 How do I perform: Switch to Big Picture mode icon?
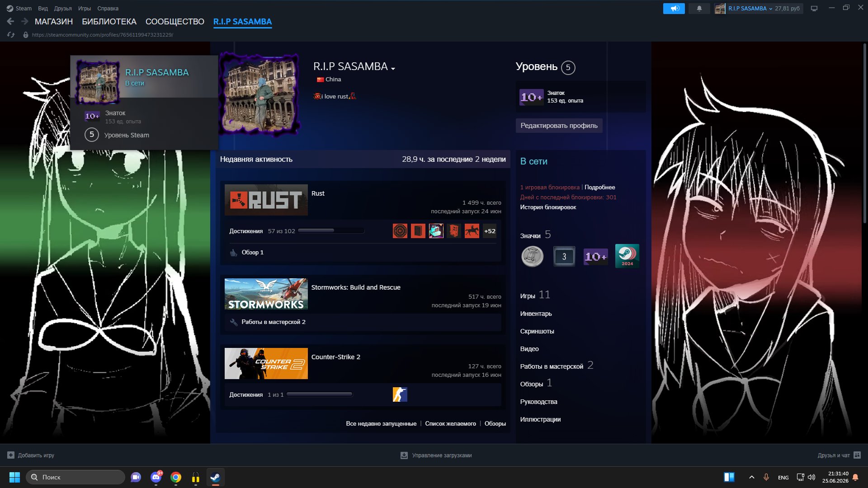click(x=814, y=8)
